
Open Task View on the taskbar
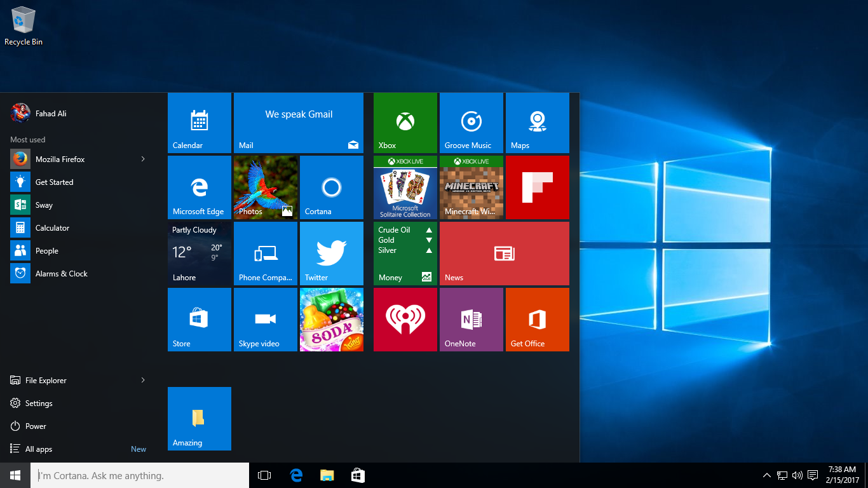pyautogui.click(x=264, y=475)
